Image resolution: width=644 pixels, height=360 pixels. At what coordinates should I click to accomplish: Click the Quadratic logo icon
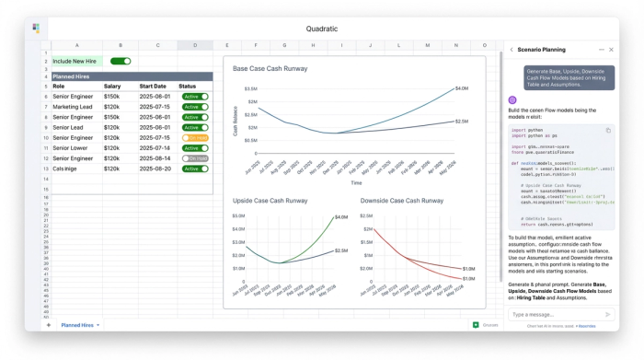[x=36, y=28]
